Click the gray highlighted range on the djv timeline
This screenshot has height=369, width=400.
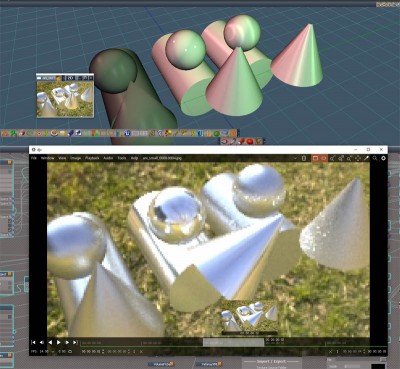point(233,342)
